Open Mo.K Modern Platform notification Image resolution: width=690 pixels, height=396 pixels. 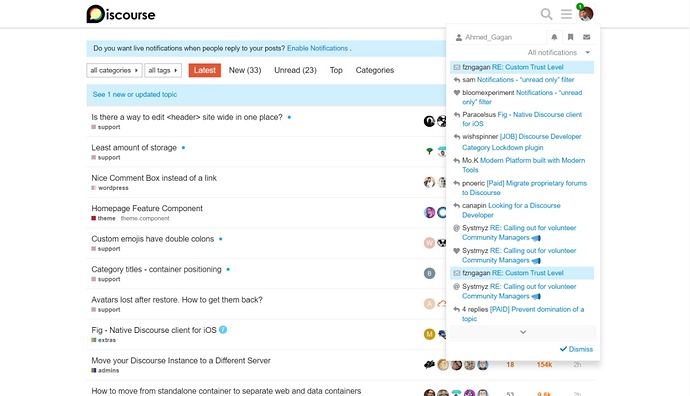522,165
